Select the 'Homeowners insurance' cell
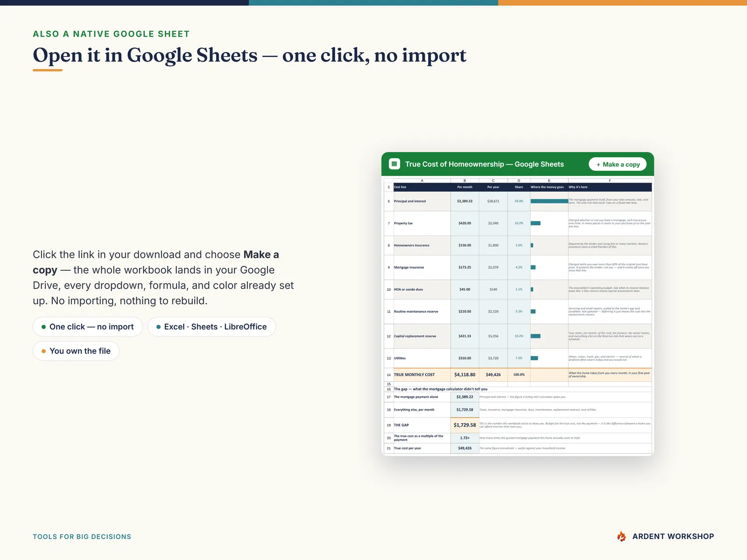The width and height of the screenshot is (747, 560). pyautogui.click(x=422, y=245)
